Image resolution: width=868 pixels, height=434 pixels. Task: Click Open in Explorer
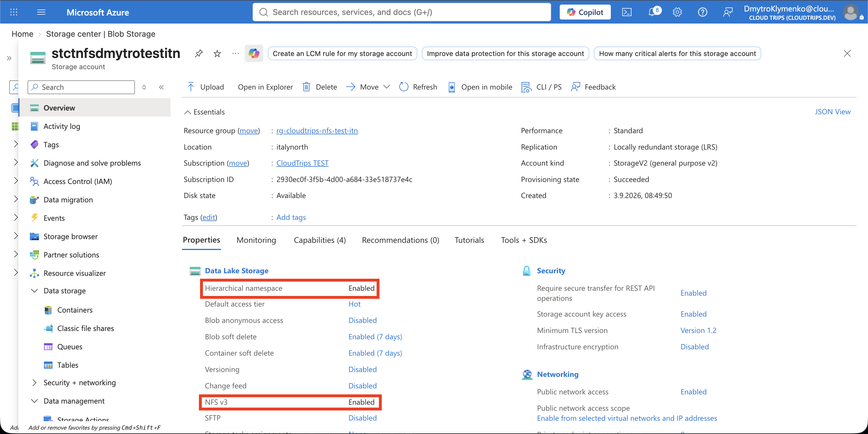(265, 87)
